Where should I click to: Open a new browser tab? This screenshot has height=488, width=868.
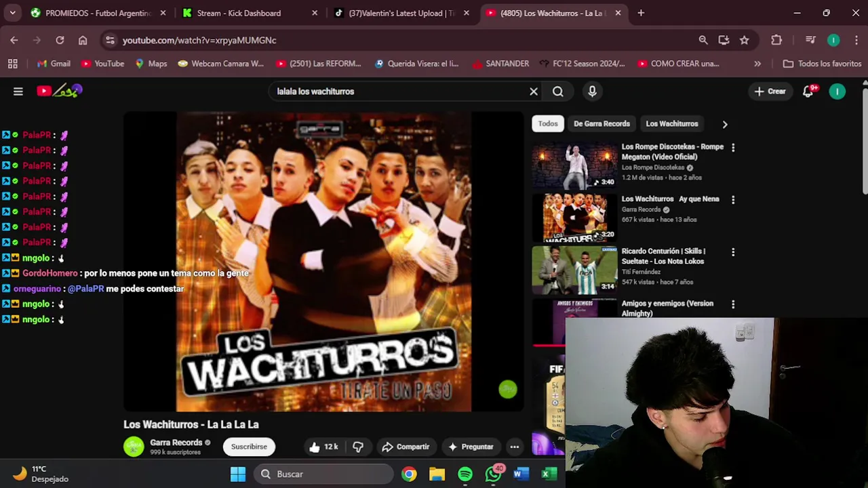pos(641,13)
